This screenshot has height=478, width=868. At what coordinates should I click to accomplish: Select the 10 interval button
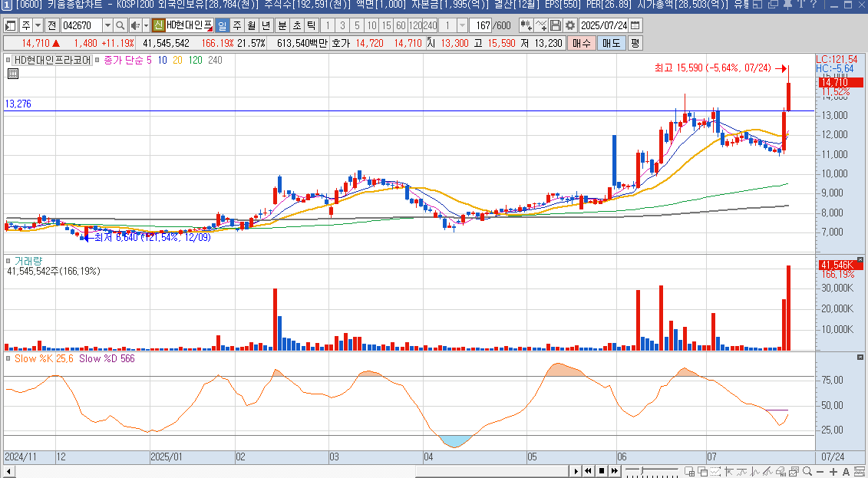(x=371, y=25)
